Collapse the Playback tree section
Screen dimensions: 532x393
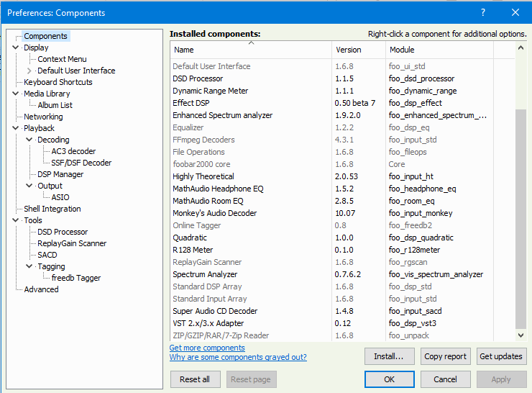tap(16, 128)
